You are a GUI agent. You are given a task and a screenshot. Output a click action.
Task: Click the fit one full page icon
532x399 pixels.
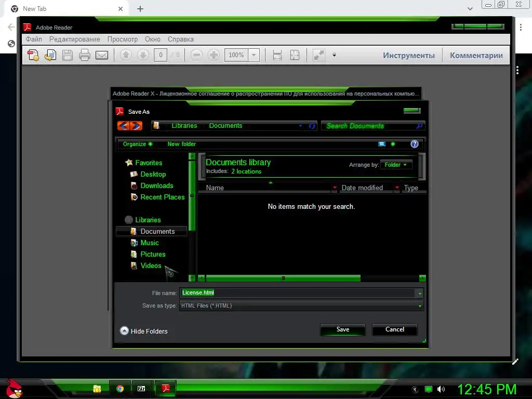point(295,55)
